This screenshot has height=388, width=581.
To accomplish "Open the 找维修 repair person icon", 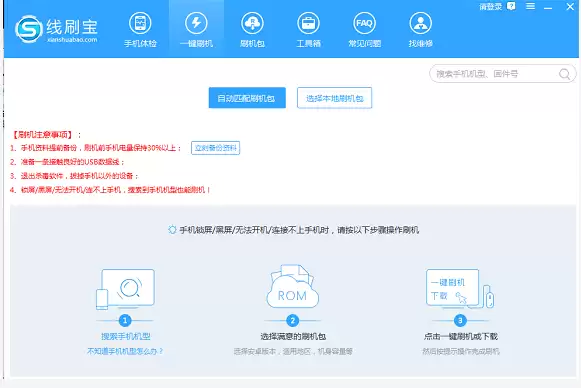I will tap(420, 23).
